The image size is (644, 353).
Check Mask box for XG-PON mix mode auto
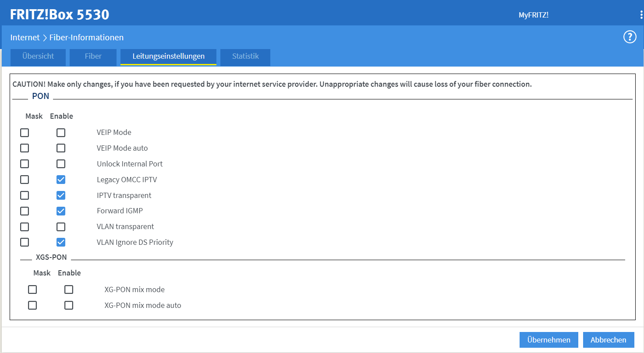pos(32,305)
